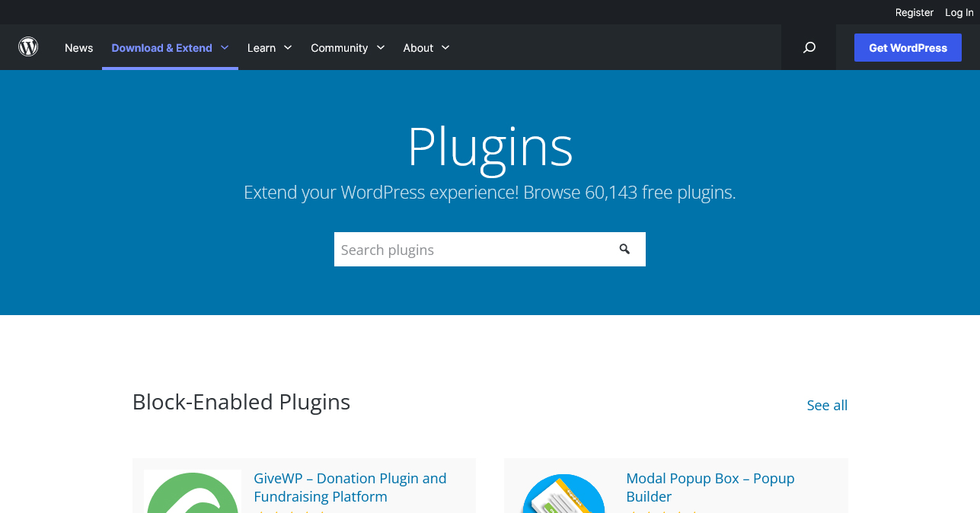Click the Block-Enabled Plugins section heading

[x=241, y=402]
